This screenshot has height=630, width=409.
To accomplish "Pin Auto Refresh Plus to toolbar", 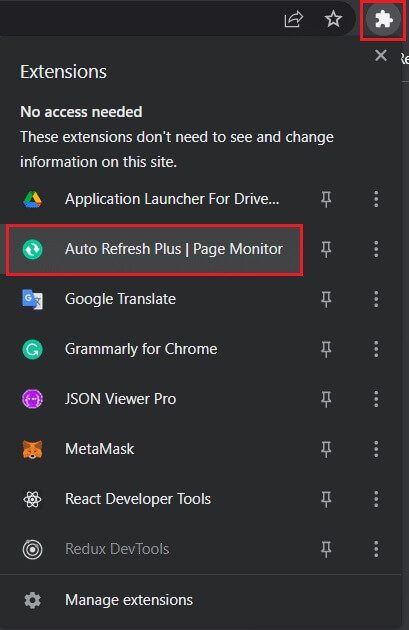I will point(326,249).
